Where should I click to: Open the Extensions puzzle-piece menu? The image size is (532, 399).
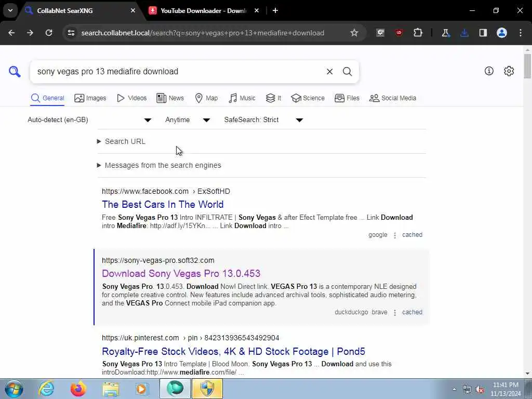pyautogui.click(x=418, y=33)
